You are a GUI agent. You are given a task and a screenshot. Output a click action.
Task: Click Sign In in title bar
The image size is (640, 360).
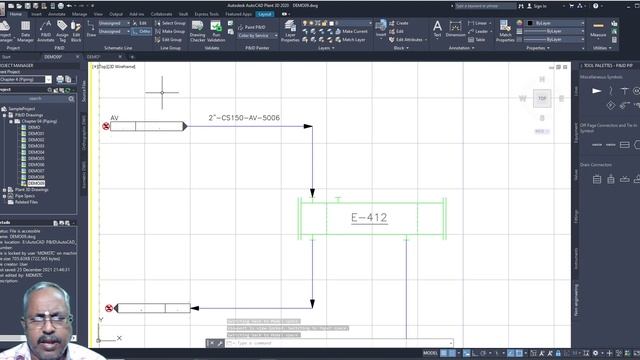537,6
